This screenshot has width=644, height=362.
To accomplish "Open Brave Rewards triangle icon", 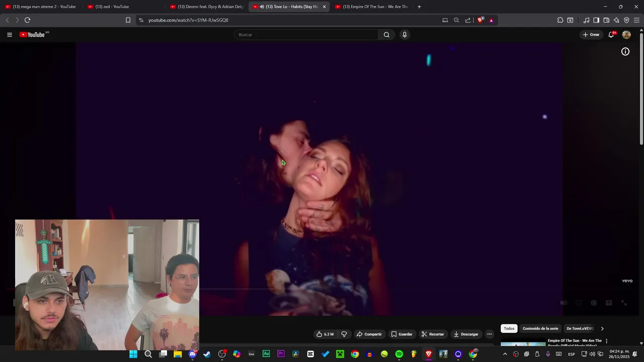I will pos(491,20).
